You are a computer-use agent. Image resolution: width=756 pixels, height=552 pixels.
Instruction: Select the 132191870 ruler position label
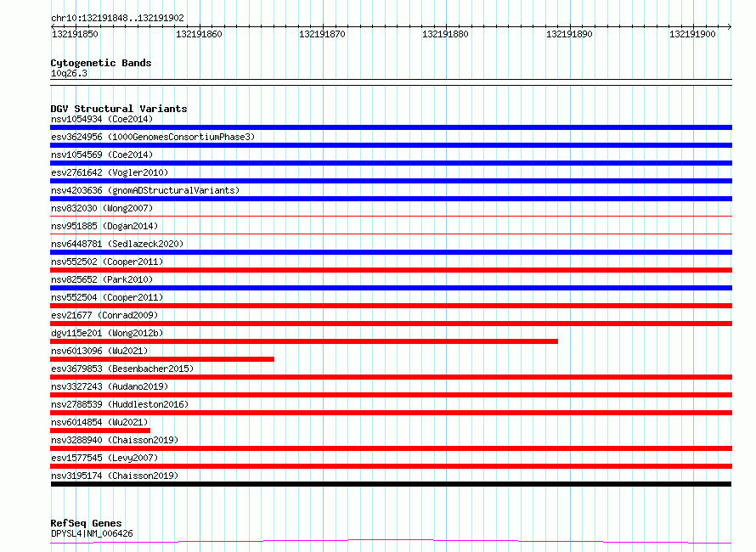[322, 34]
